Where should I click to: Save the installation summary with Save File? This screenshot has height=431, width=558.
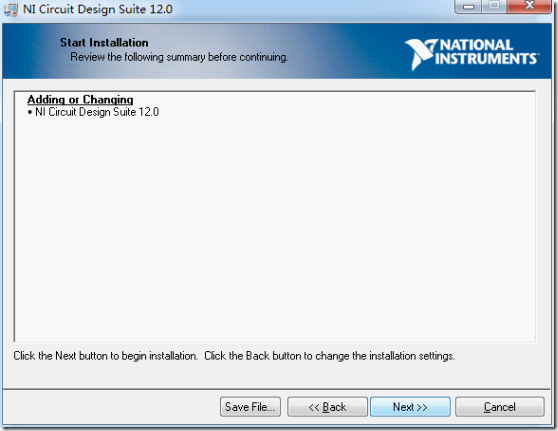click(250, 407)
